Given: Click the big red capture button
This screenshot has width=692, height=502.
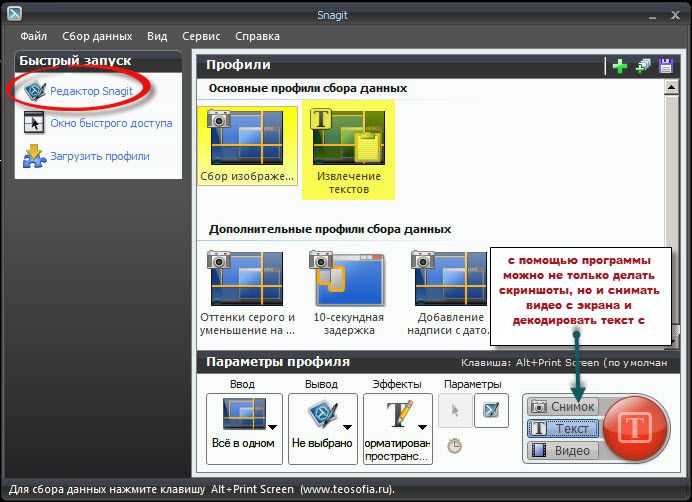Looking at the screenshot, I should tap(636, 428).
